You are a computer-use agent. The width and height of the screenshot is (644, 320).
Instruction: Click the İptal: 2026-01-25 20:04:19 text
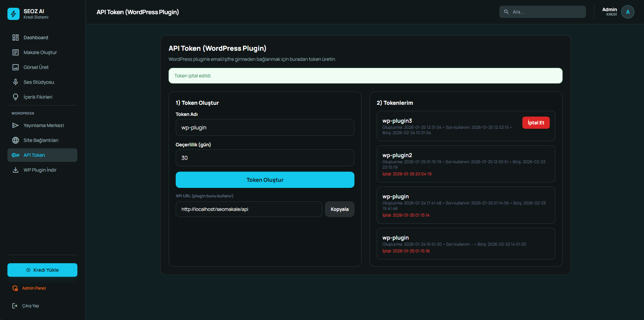pos(407,174)
